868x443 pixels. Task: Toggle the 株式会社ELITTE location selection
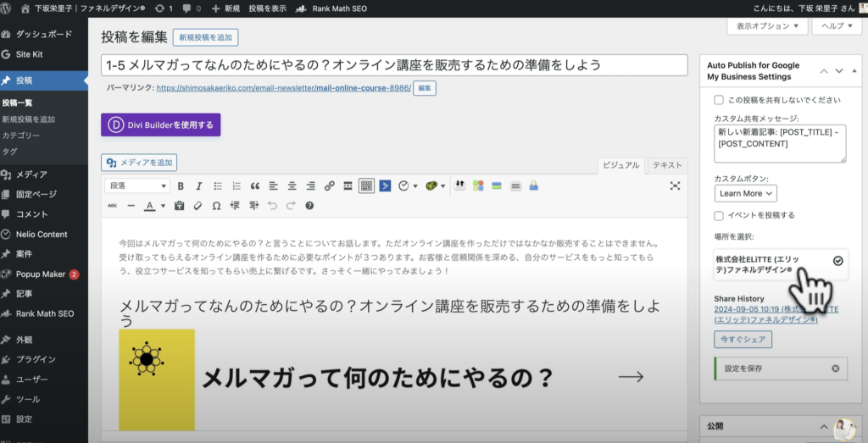837,261
